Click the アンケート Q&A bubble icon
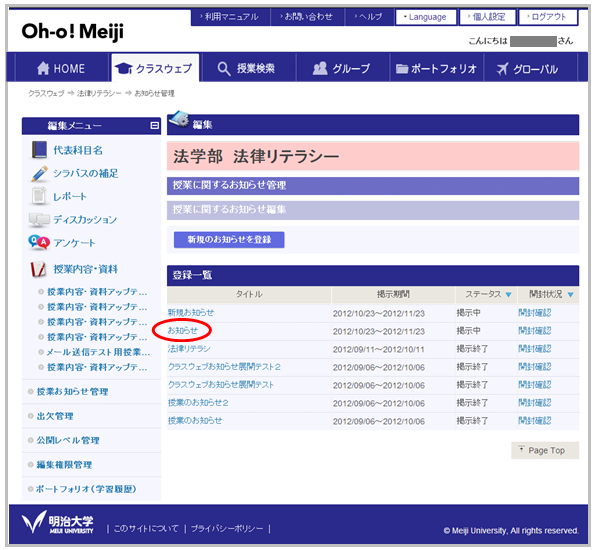 [x=39, y=243]
